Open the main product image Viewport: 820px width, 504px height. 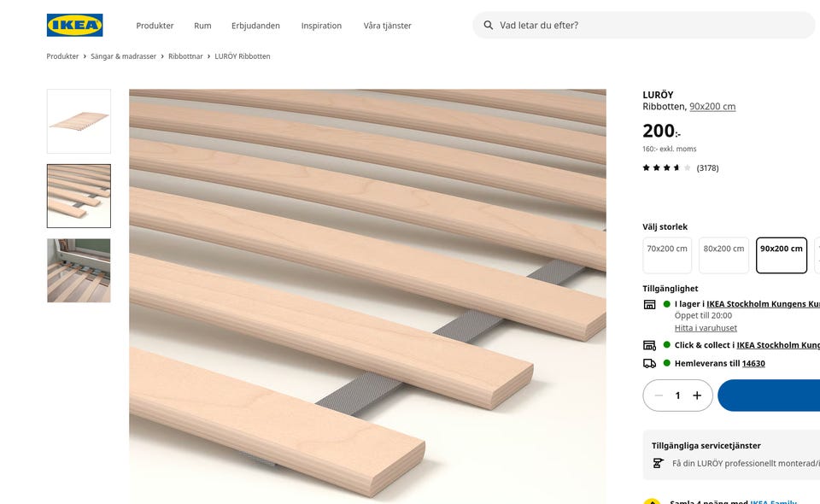pos(367,296)
